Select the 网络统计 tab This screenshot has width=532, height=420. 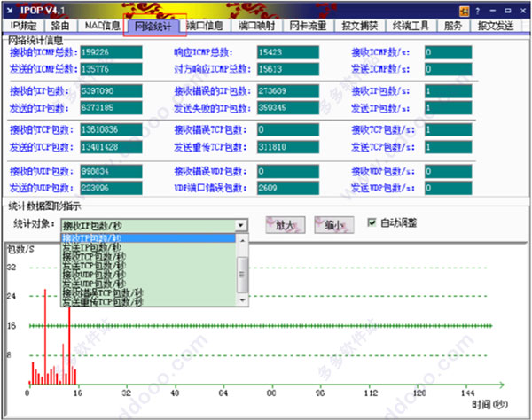153,26
